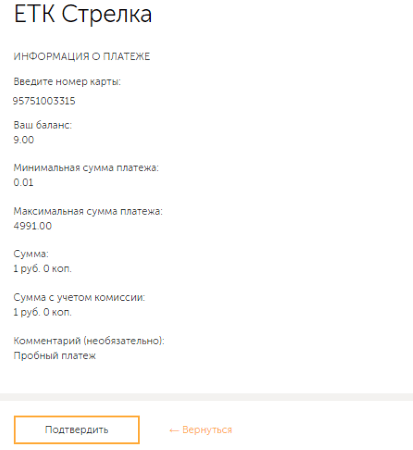
Task: Click the gray divider above the buttons
Action: tap(206, 397)
